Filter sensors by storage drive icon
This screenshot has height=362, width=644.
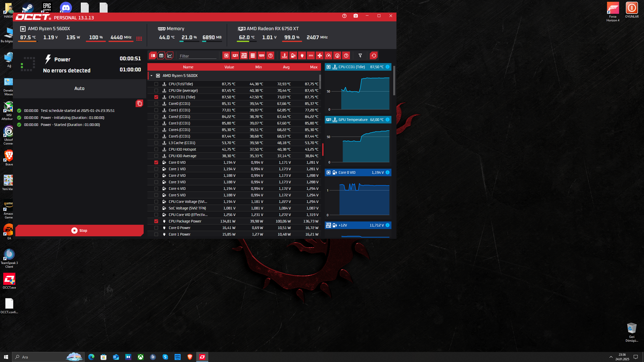[253, 56]
